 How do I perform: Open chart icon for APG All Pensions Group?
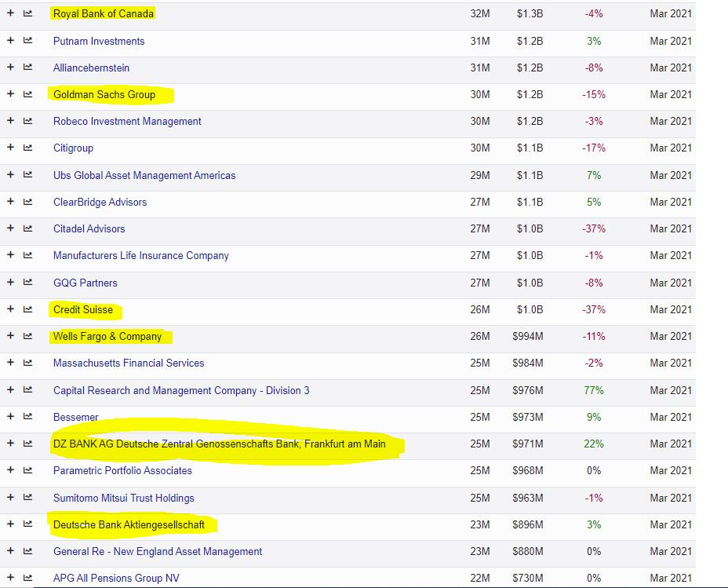[x=28, y=577]
